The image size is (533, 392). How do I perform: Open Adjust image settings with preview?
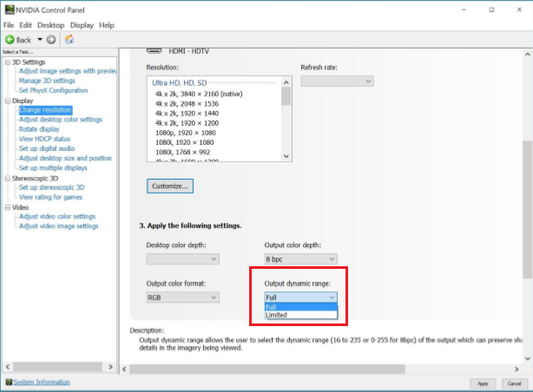68,71
